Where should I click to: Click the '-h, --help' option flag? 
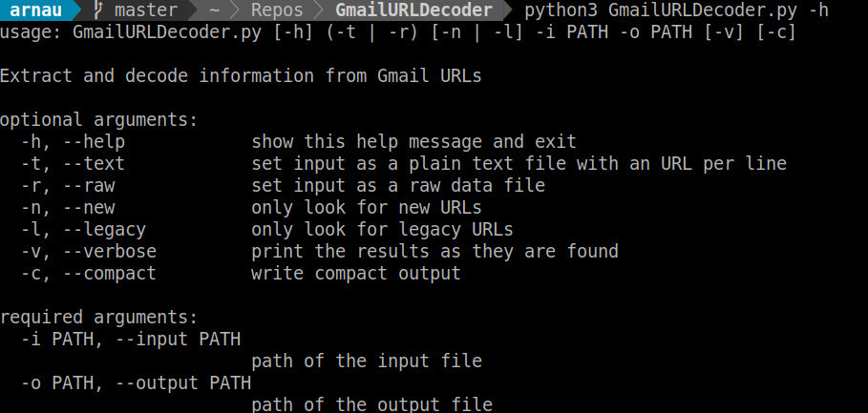[73, 142]
